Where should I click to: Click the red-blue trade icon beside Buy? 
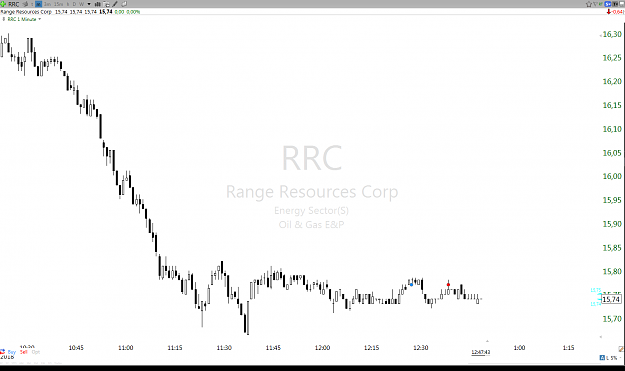pyautogui.click(x=3, y=352)
